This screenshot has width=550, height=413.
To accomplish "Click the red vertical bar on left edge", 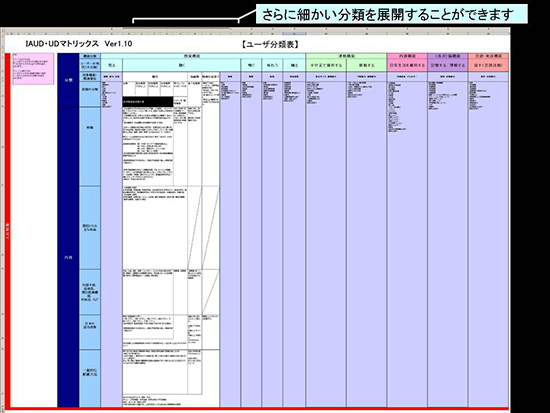I will [7, 231].
